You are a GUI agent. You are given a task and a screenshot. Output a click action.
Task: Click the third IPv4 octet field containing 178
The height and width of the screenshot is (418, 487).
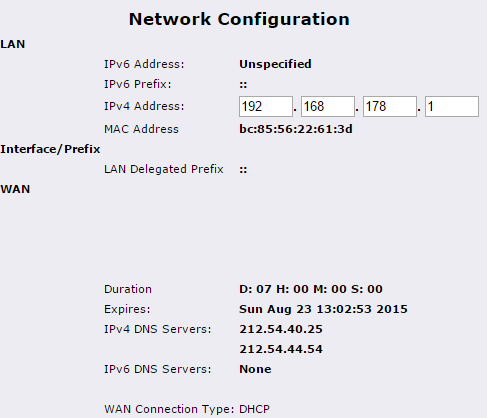click(x=390, y=107)
